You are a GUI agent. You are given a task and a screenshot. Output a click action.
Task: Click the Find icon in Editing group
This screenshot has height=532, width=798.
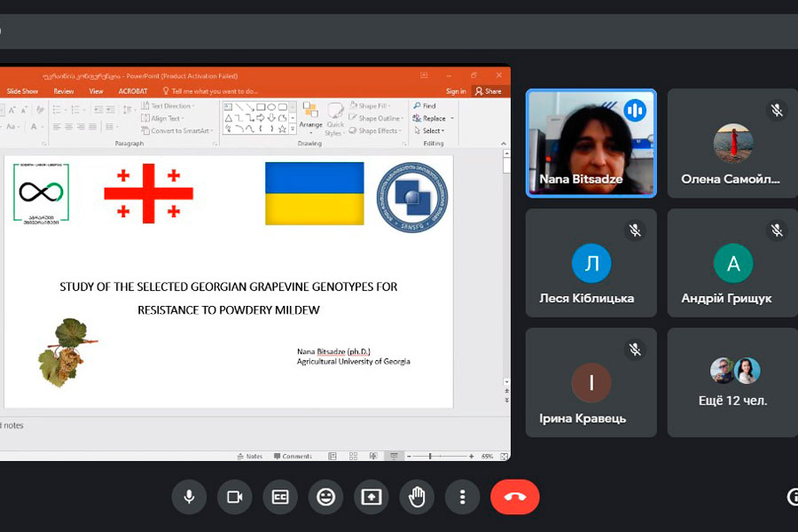click(416, 106)
